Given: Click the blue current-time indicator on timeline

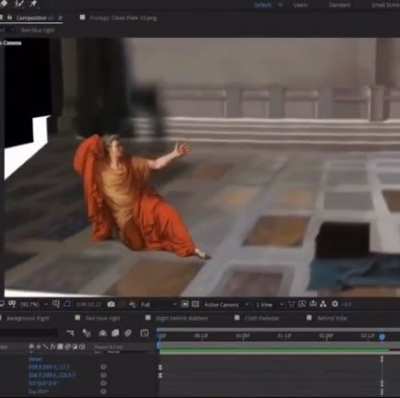Looking at the screenshot, I should [382, 337].
